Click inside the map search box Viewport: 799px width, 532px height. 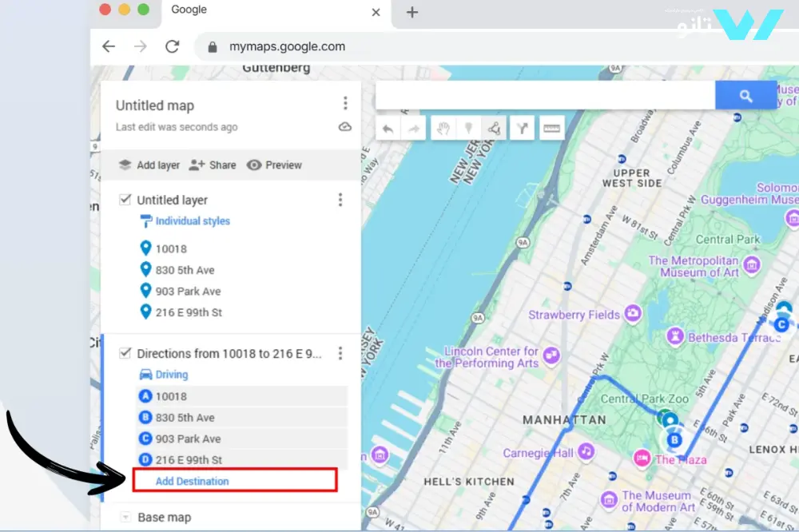tap(545, 96)
